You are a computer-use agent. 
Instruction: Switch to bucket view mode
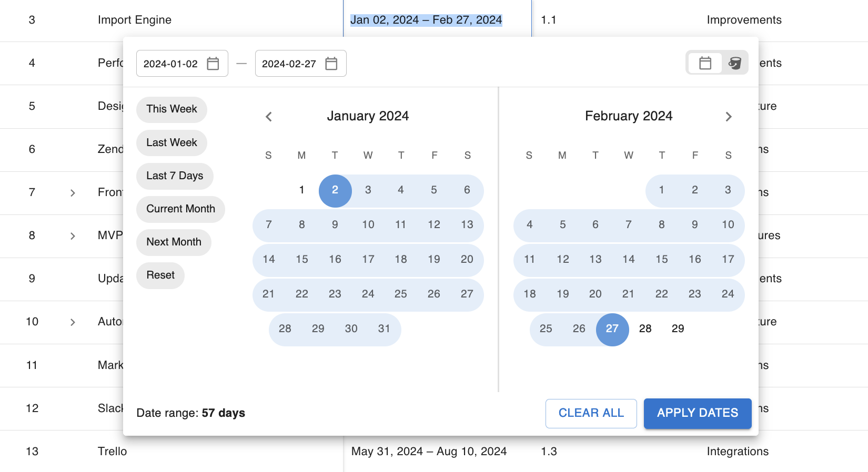pos(735,63)
